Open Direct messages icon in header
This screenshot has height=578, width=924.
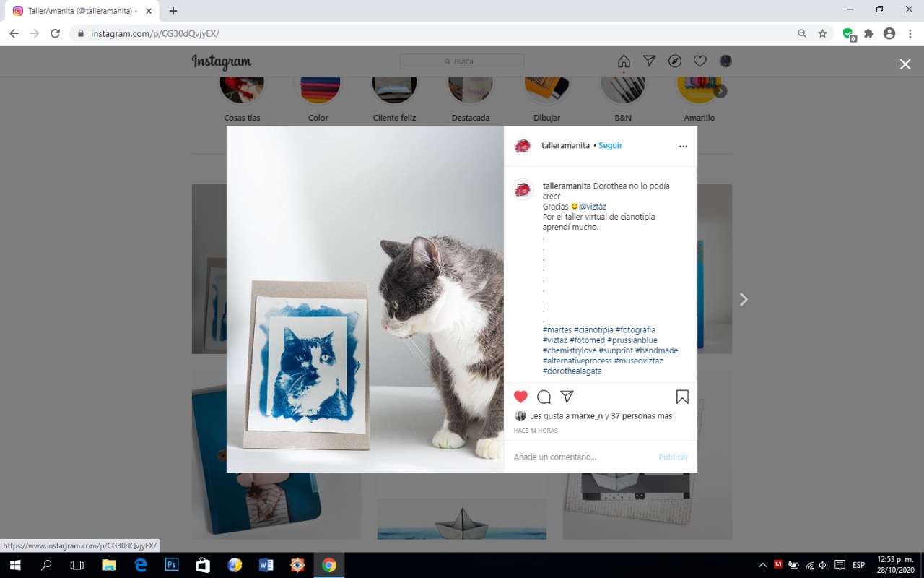coord(649,61)
